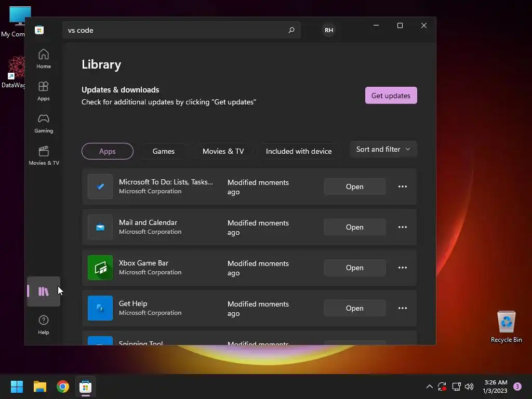
Task: Open the Home section in Store sidebar
Action: 44,59
